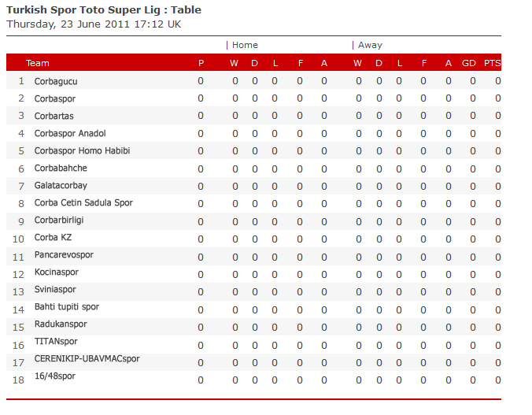This screenshot has width=532, height=415.
Task: Open the CERENIKIP-UBAVMACspor team link
Action: (87, 359)
